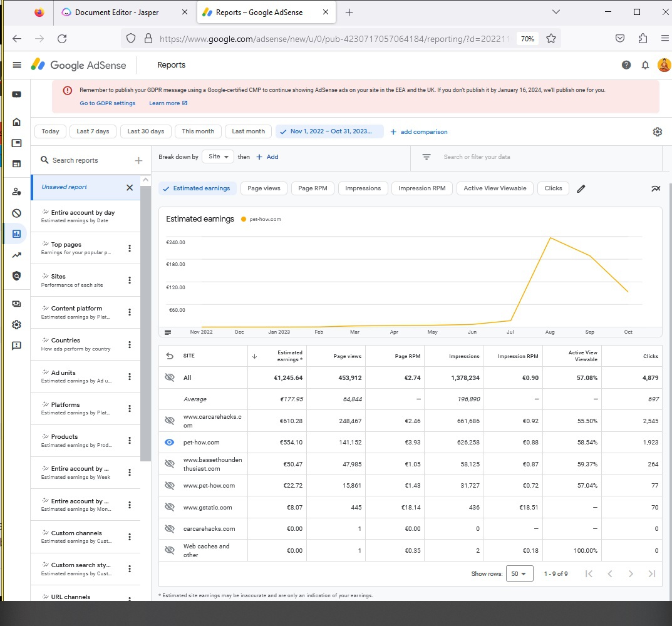Click the edit metrics pencil icon

coord(581,188)
